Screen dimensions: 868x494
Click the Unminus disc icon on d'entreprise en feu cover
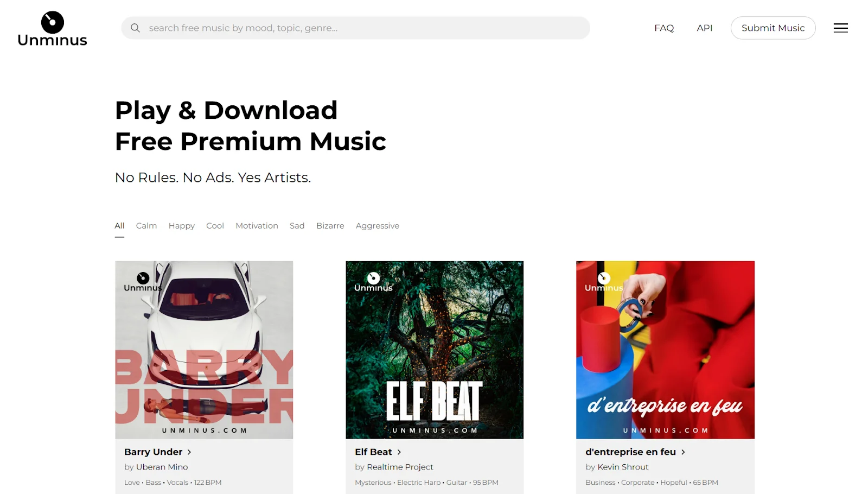click(604, 278)
